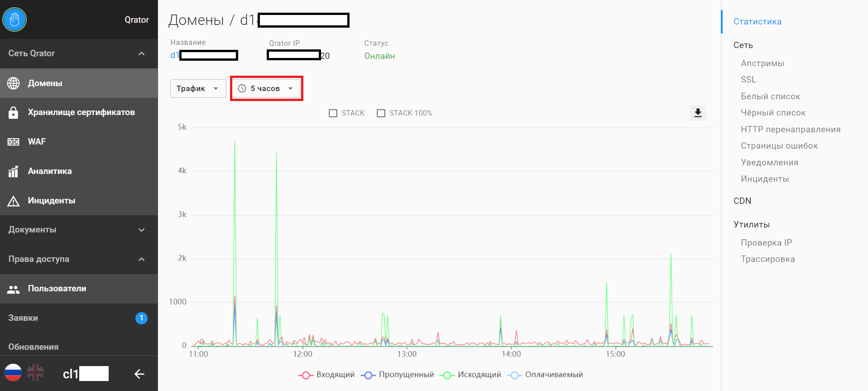Open Уведомления in the right panel
The image size is (868, 391).
[x=769, y=163]
